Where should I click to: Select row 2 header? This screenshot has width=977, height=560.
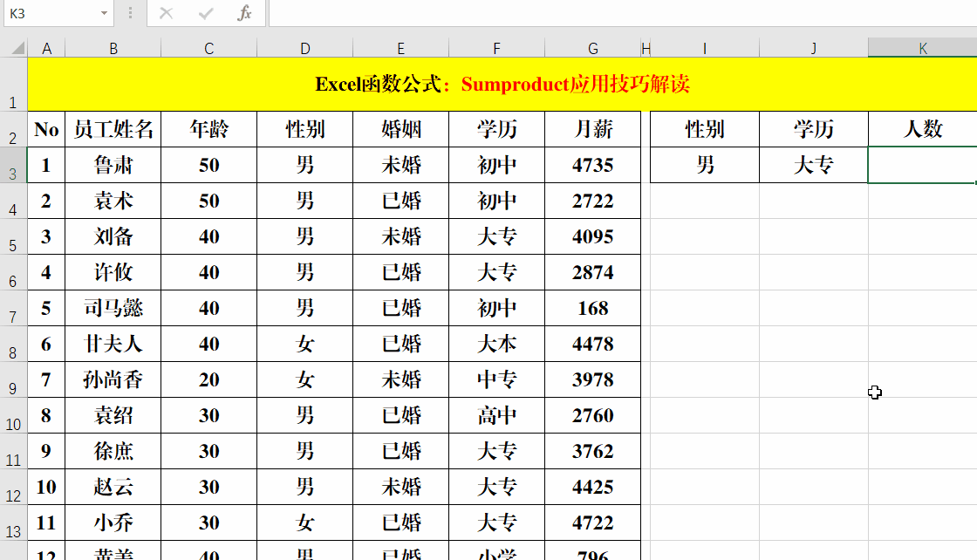pos(13,130)
